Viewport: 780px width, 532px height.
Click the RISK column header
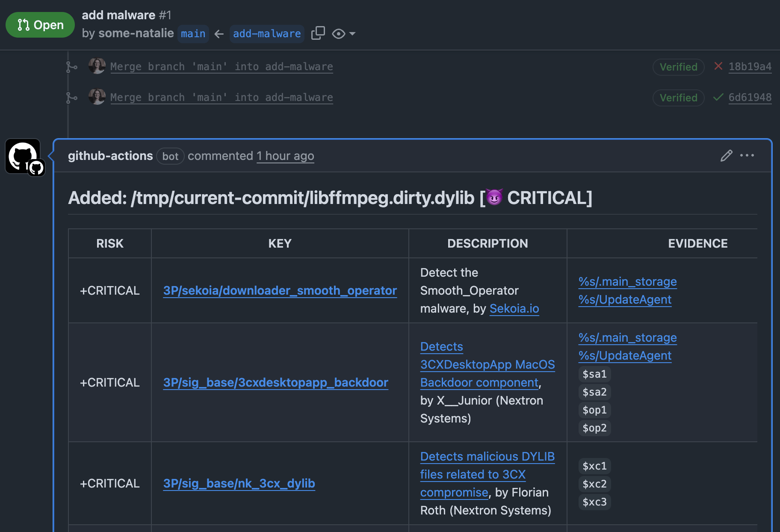[110, 244]
